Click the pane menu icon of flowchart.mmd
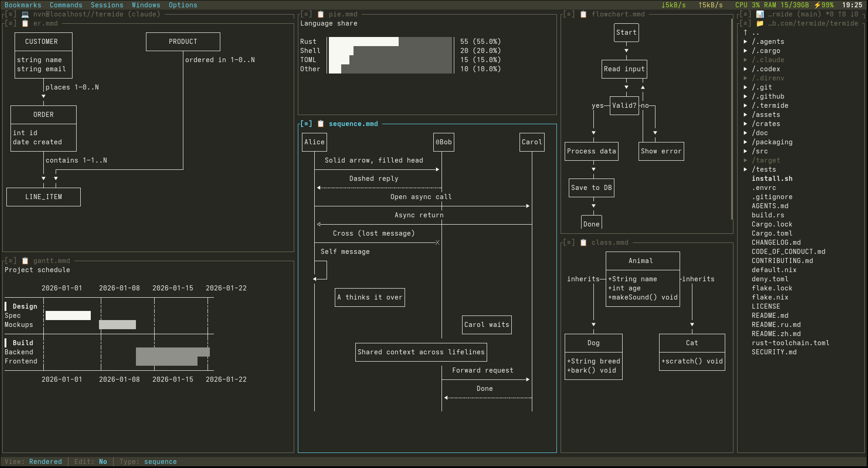 pyautogui.click(x=569, y=14)
